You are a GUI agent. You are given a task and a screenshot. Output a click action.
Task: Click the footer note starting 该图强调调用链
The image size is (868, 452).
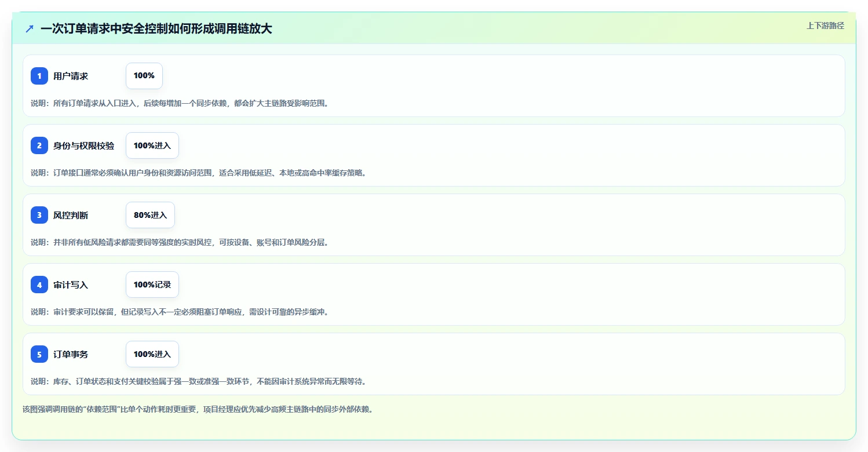[198, 409]
